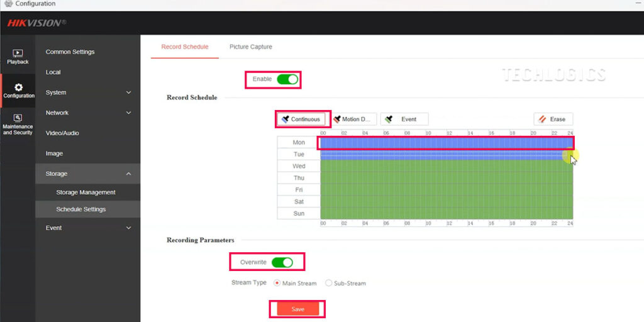644x322 pixels.
Task: Open Storage Management in sidebar
Action: tap(86, 192)
